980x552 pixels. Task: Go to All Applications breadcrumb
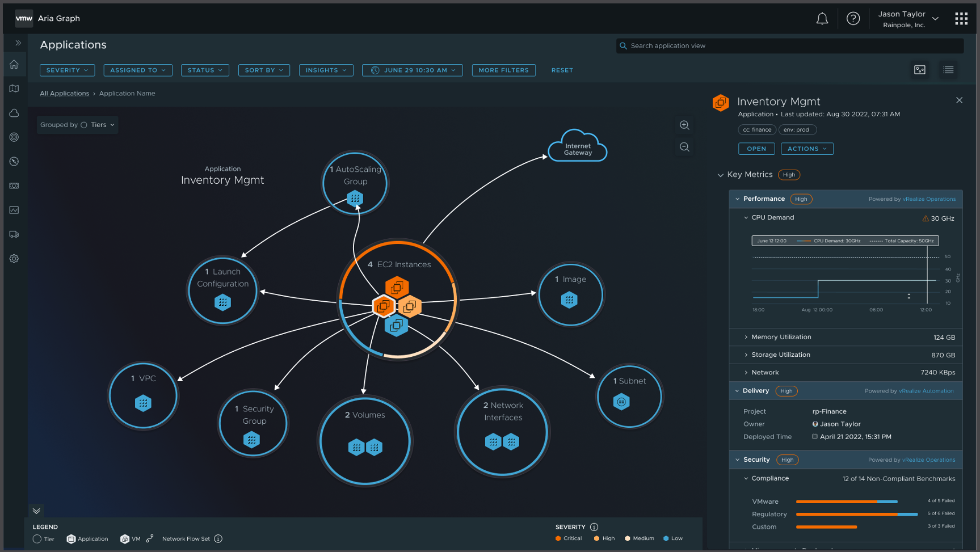(x=64, y=93)
